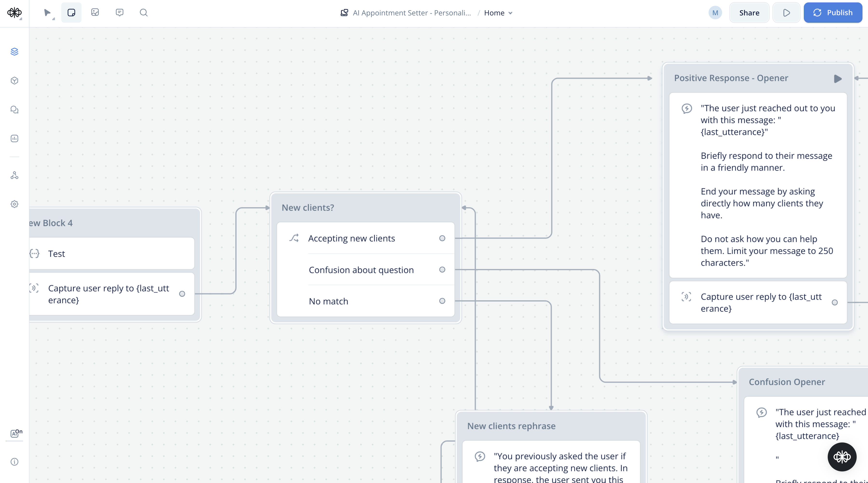
Task: Click New Block 4 capture output port
Action: click(182, 294)
